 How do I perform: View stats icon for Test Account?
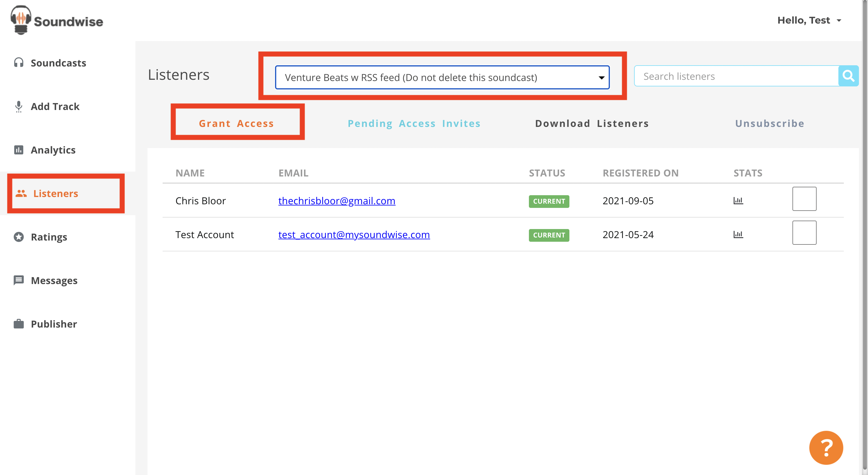(x=738, y=234)
